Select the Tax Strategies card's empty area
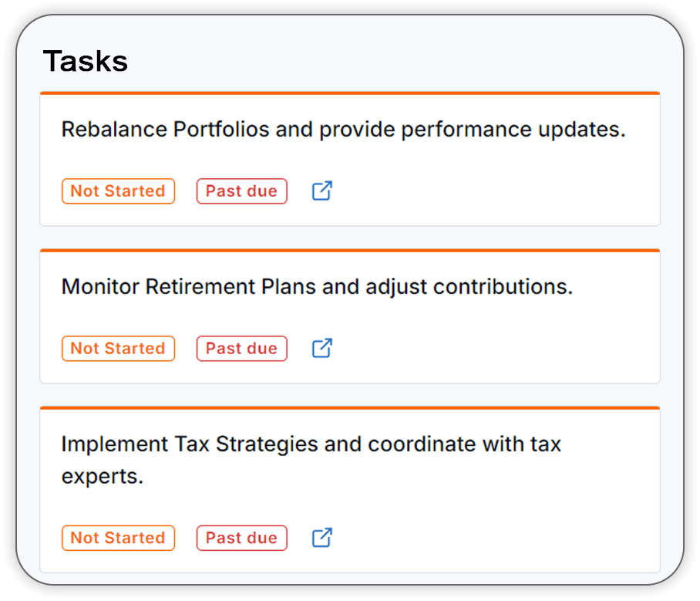700x601 pixels. [x=491, y=538]
